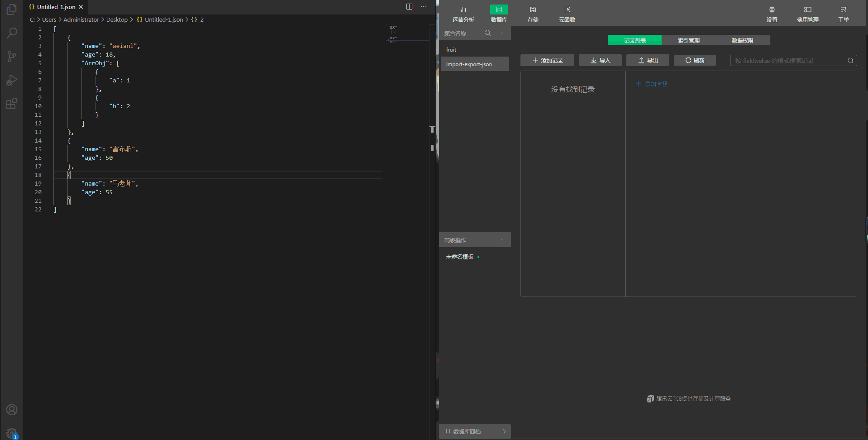Screen dimensions: 868x440
Task: Open the Accounts icon in VS Code
Action: tap(12, 410)
